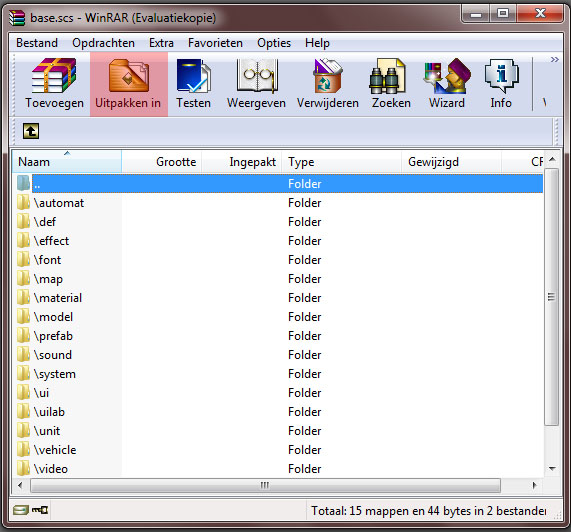Screen dimensions: 571x532
Task: Select the \vehicle row name
Action: [55, 450]
